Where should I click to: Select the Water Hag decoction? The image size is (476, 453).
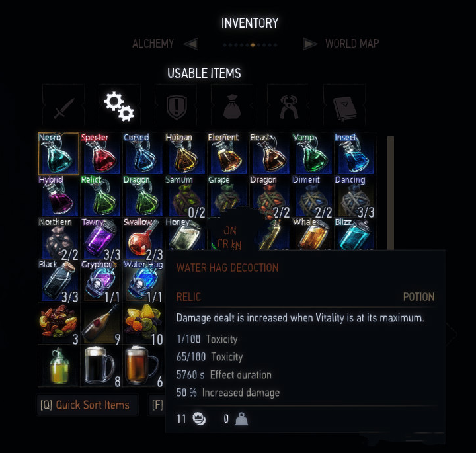143,280
